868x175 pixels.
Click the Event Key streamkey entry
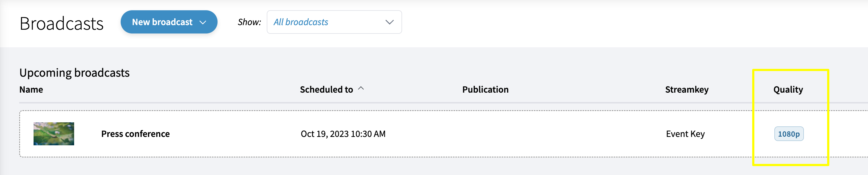685,134
